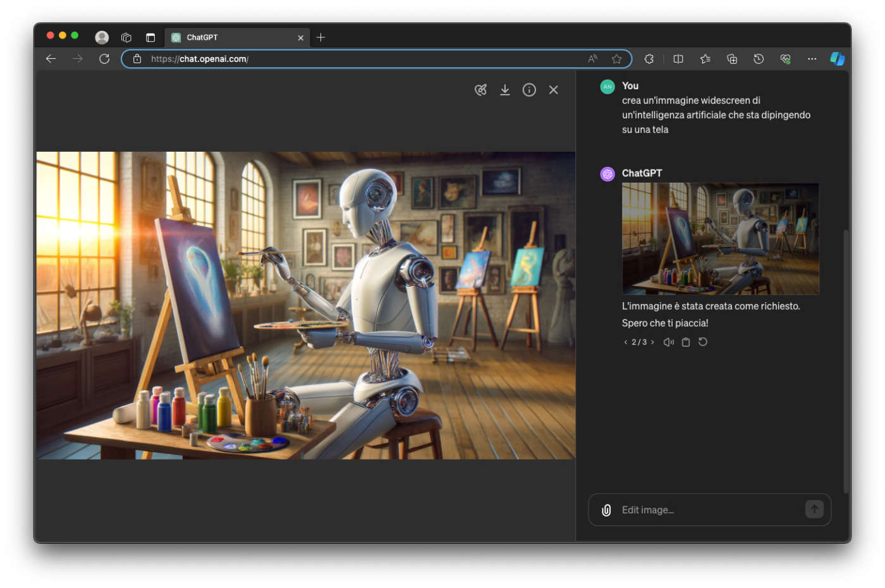Open the browser settings and more menu

click(x=812, y=59)
